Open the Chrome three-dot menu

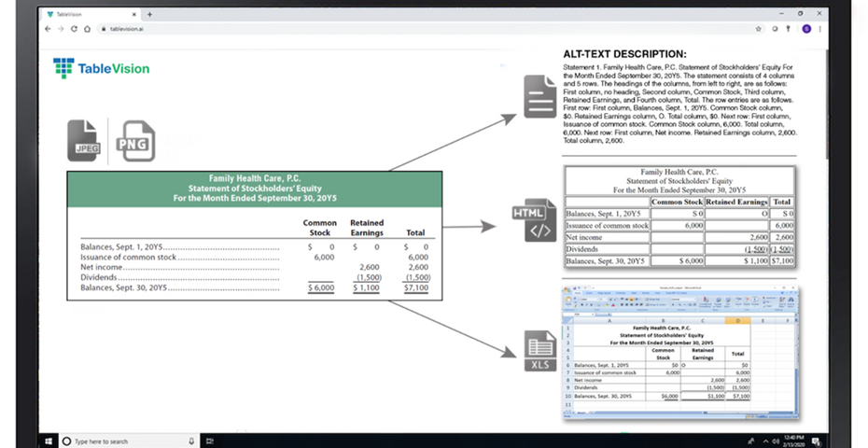819,29
